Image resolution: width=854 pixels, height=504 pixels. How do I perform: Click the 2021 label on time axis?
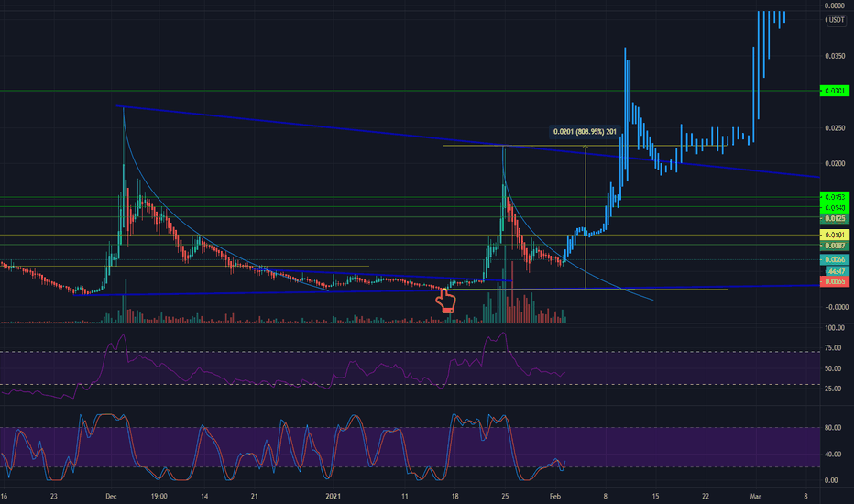pyautogui.click(x=333, y=497)
